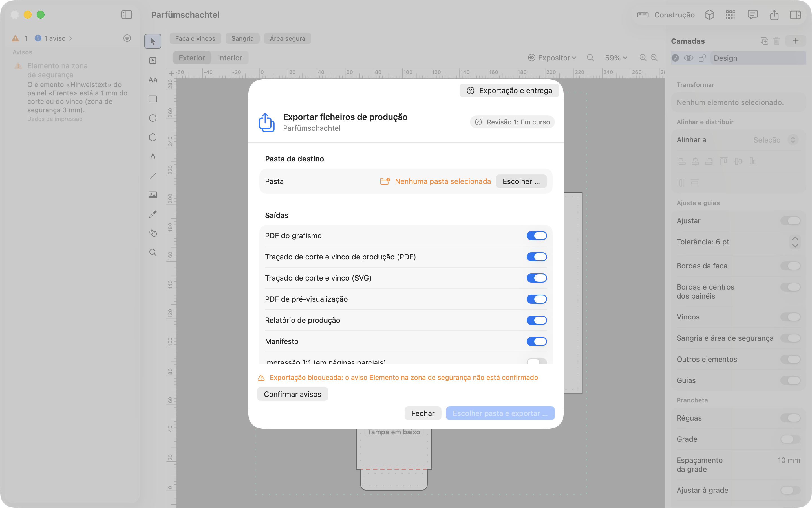Select the eyedropper tool
812x508 pixels.
point(153,214)
